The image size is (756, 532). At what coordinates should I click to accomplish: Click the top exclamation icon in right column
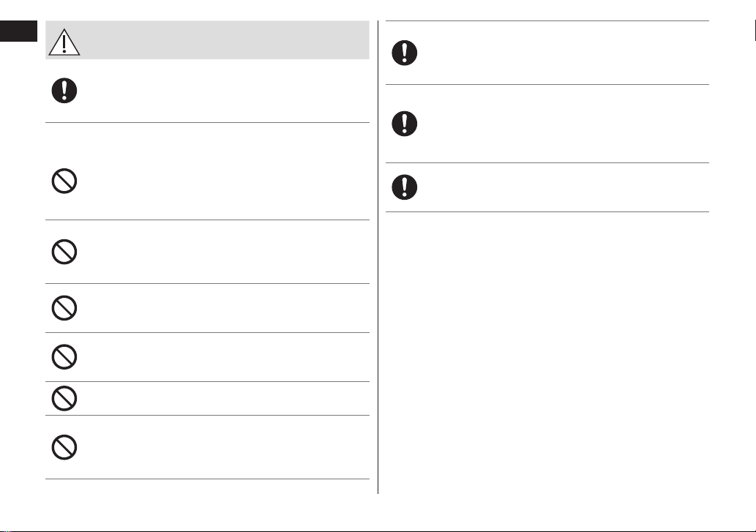[405, 53]
